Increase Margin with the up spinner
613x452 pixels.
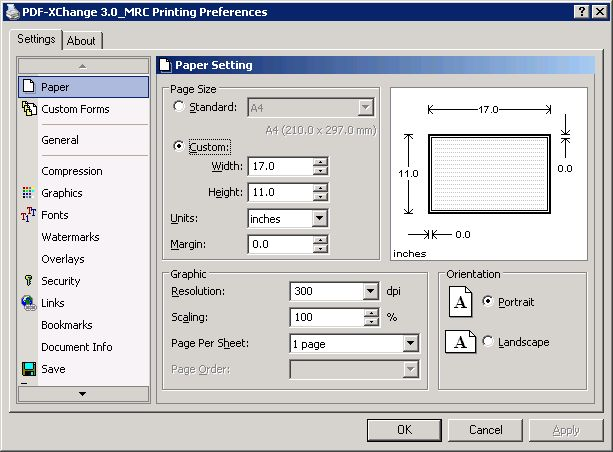(320, 240)
